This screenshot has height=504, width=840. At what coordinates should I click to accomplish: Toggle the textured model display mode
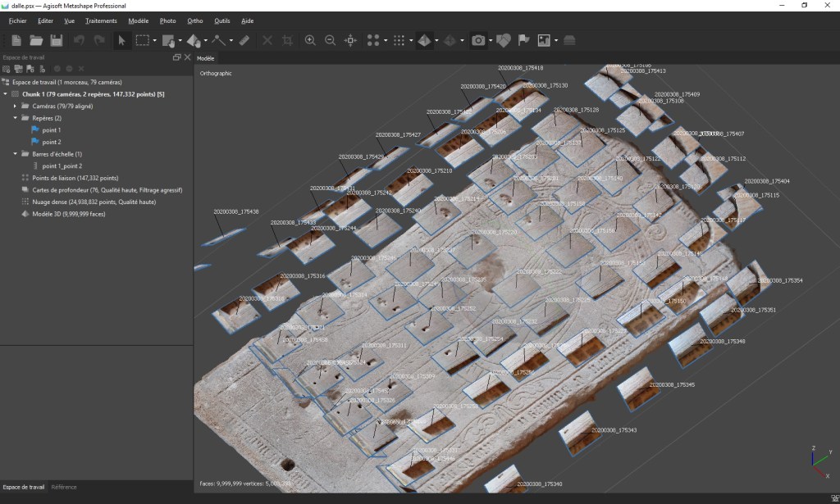click(x=424, y=40)
